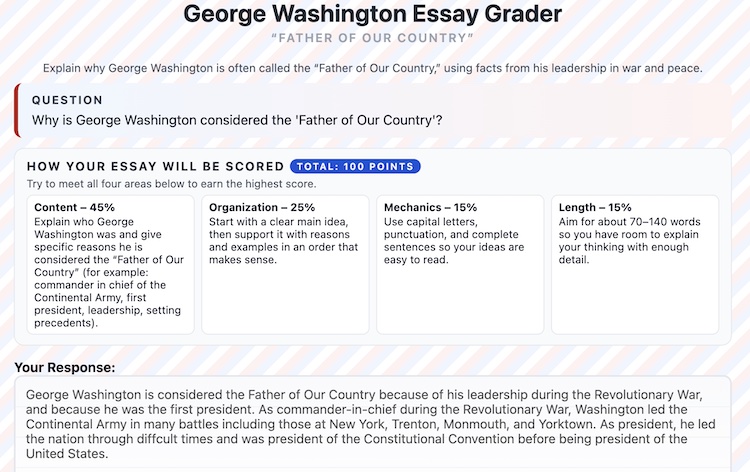The image size is (750, 472).
Task: Click the QUESTION label in the prompt card
Action: [67, 100]
